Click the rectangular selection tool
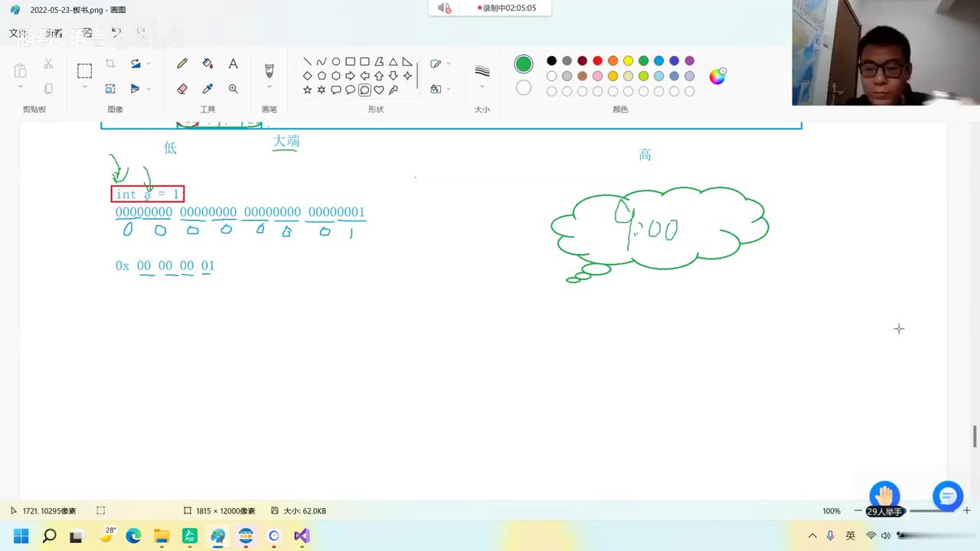The image size is (980, 551). tap(84, 70)
